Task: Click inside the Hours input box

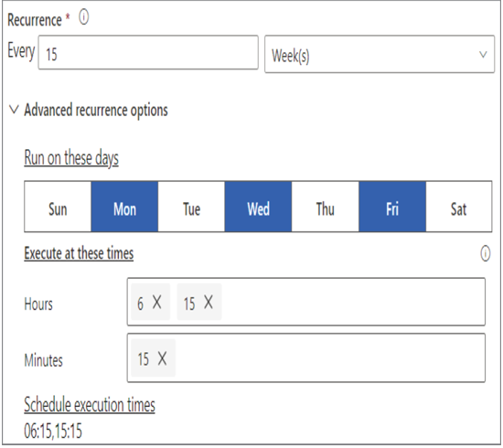Action: coord(306,302)
